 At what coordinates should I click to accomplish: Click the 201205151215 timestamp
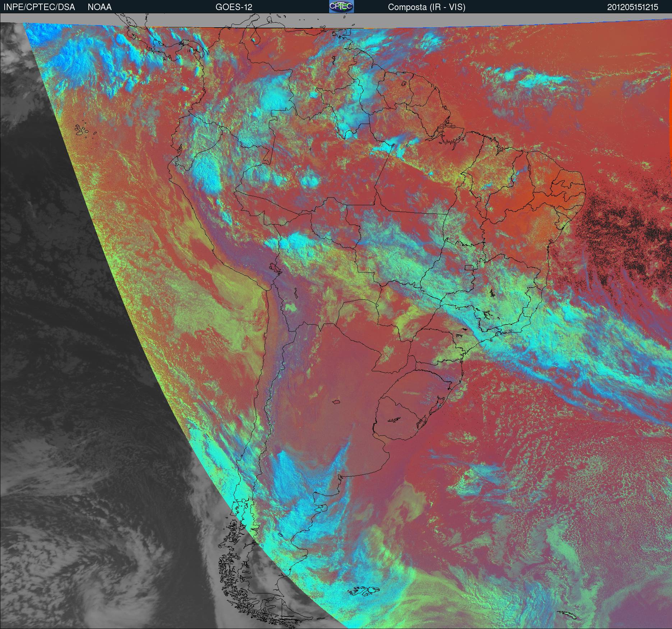pos(633,7)
